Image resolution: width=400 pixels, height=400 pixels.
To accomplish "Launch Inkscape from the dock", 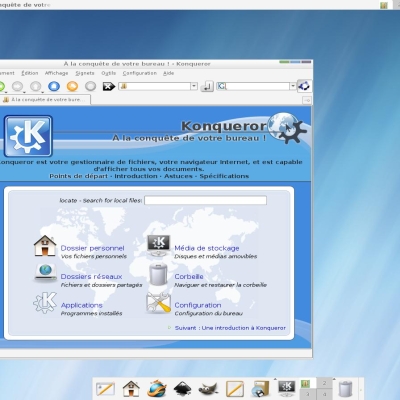I will click(x=182, y=389).
